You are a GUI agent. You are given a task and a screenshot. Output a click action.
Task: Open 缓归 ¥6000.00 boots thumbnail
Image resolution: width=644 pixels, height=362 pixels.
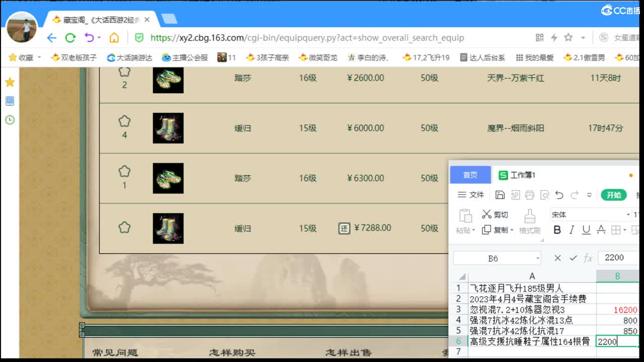(168, 128)
